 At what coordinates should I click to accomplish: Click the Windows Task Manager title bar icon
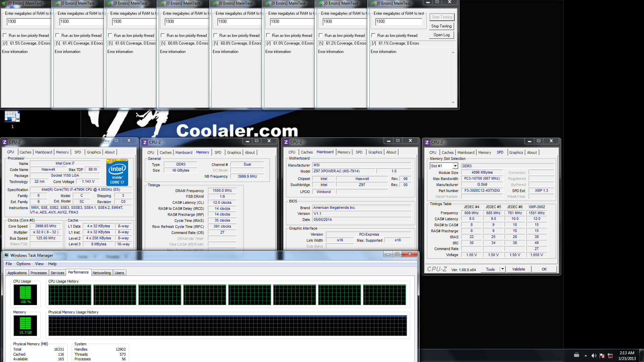[x=6, y=255]
